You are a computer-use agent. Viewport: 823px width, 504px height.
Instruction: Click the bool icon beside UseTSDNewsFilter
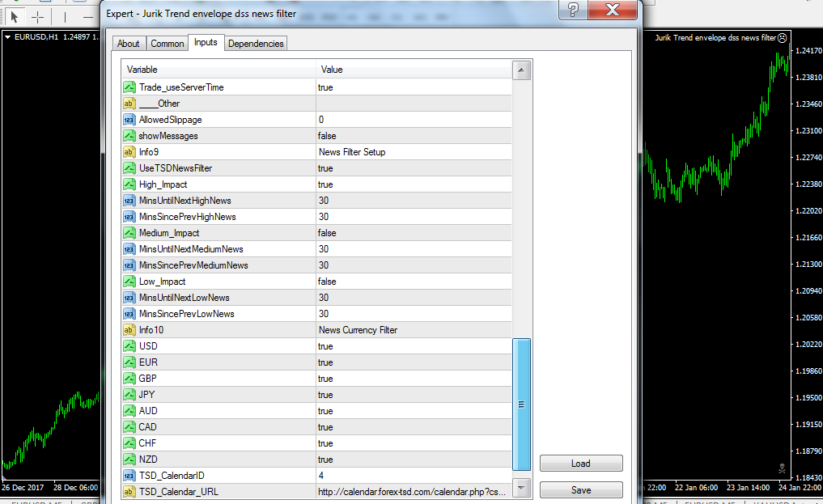pyautogui.click(x=129, y=168)
